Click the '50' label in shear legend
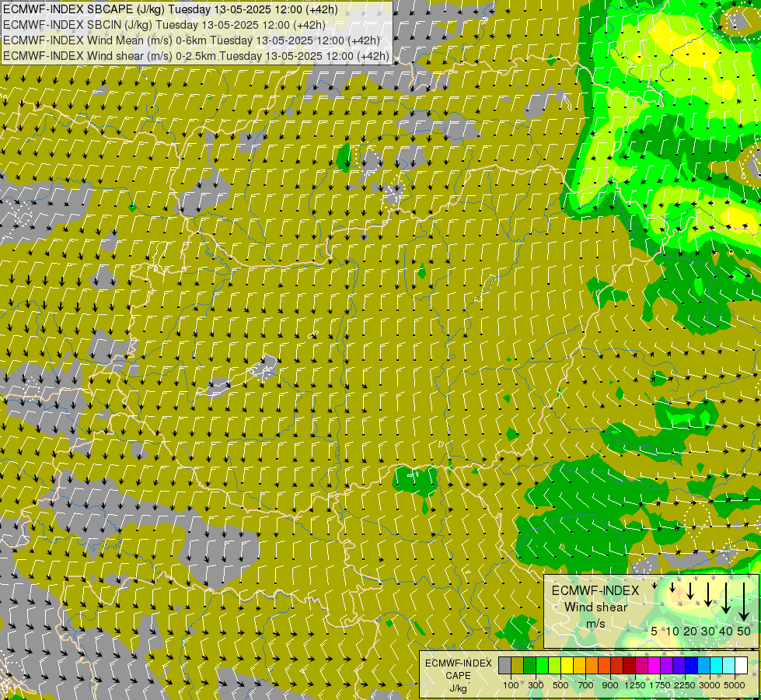 [744, 631]
